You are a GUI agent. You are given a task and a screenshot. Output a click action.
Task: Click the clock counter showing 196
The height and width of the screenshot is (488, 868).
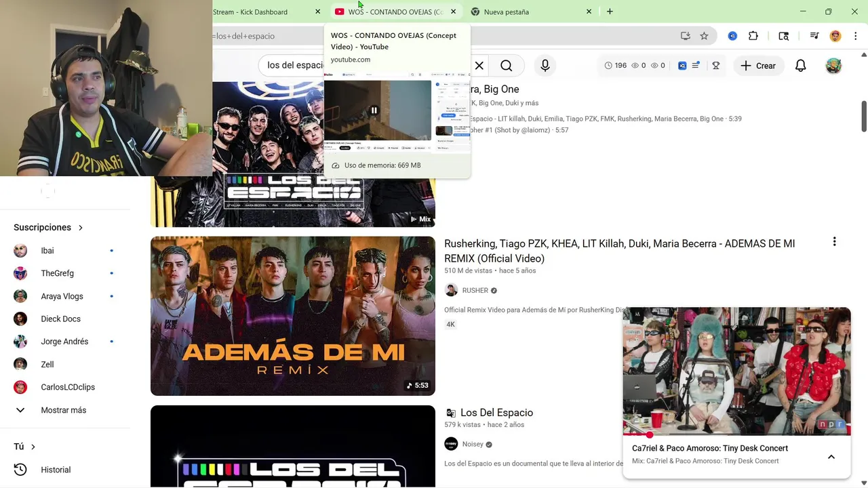616,66
